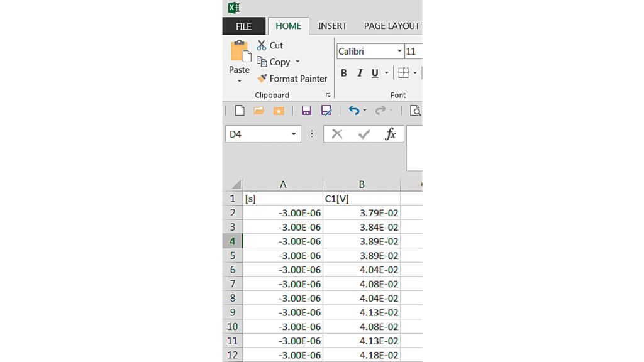Toggle underline formatting

click(x=375, y=73)
